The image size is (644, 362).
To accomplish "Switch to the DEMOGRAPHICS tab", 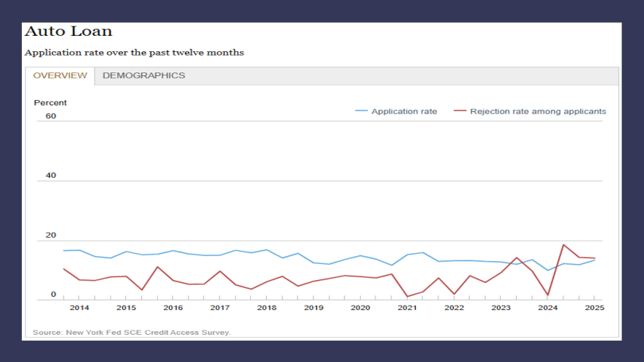I will (143, 75).
